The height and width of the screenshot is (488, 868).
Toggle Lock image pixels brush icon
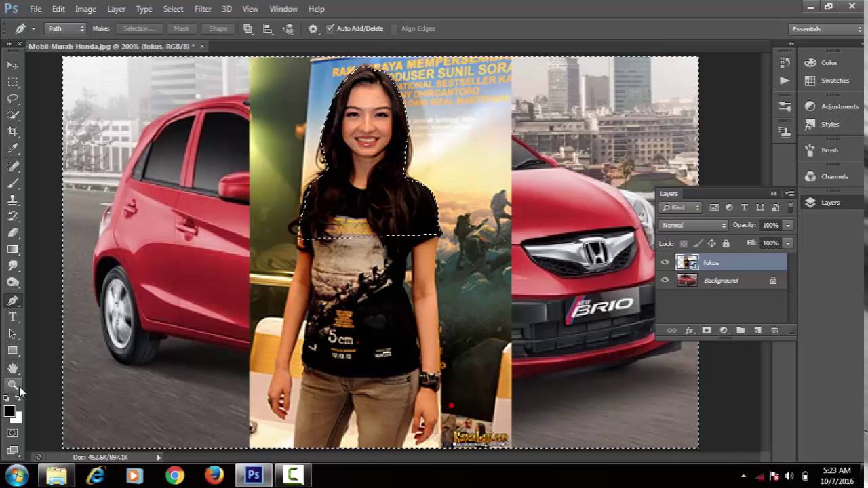coord(698,243)
